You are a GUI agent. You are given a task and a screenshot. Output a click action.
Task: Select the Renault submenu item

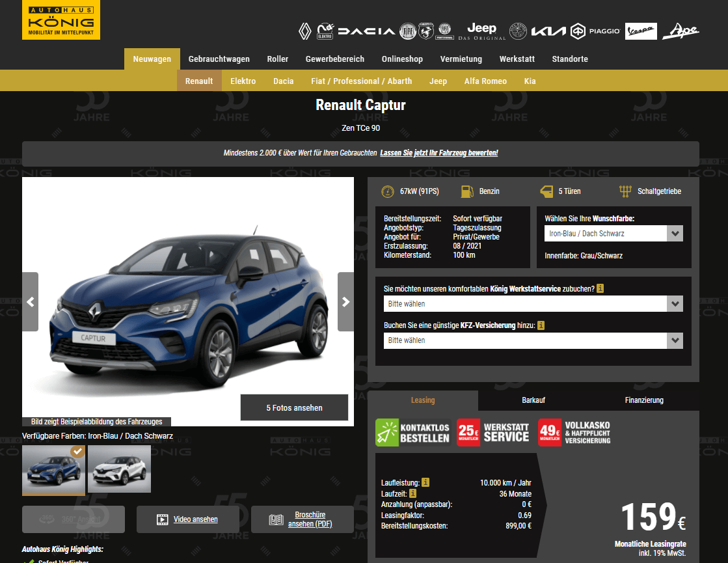[x=199, y=81]
